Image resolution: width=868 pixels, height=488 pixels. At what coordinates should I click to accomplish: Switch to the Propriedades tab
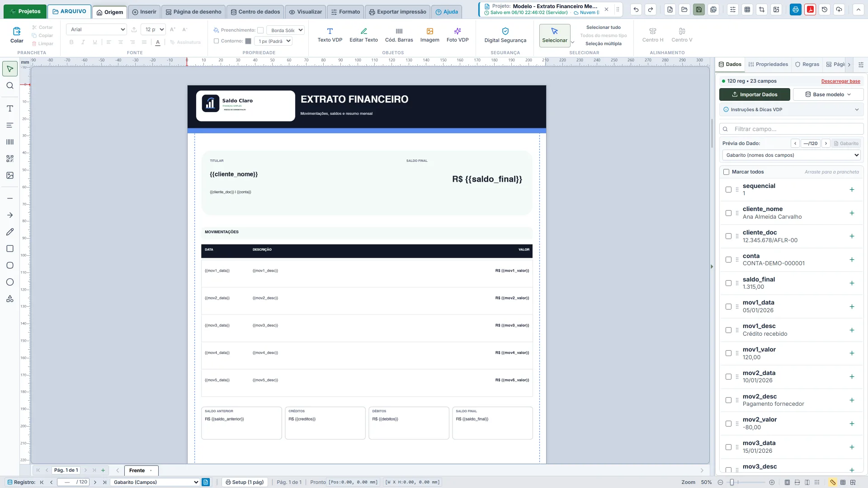click(768, 64)
